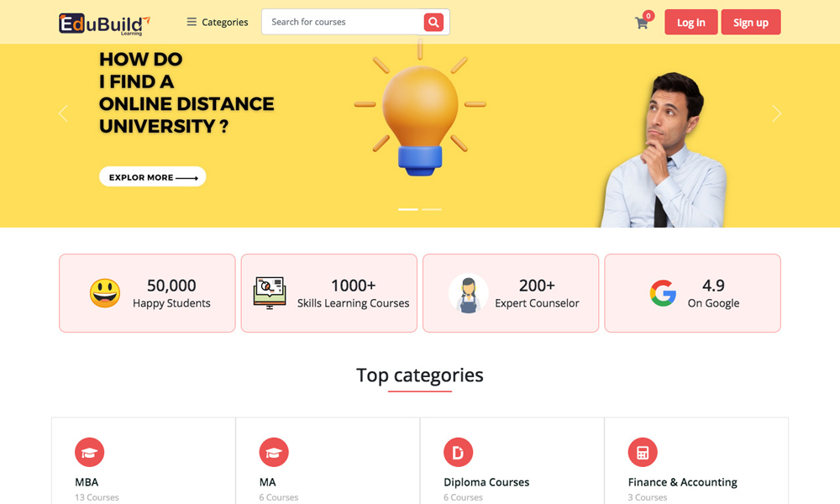Click the Finance & Accounting calculator icon

(x=643, y=452)
